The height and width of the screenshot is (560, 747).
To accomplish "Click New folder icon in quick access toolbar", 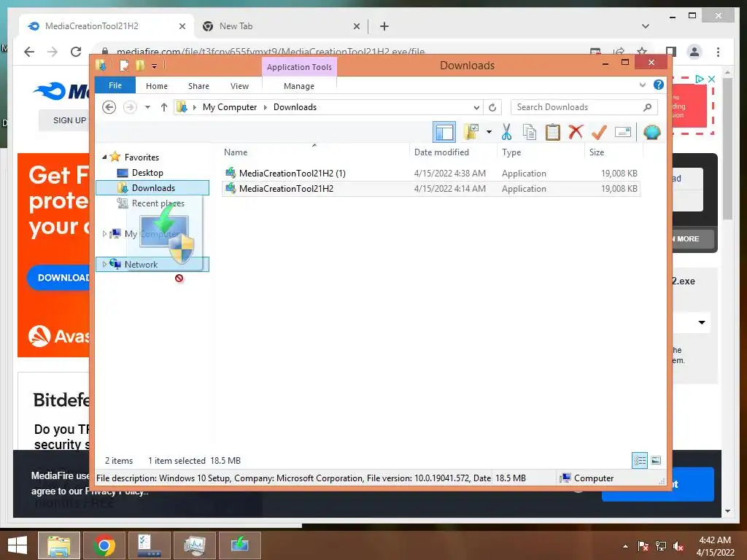I will tap(140, 65).
